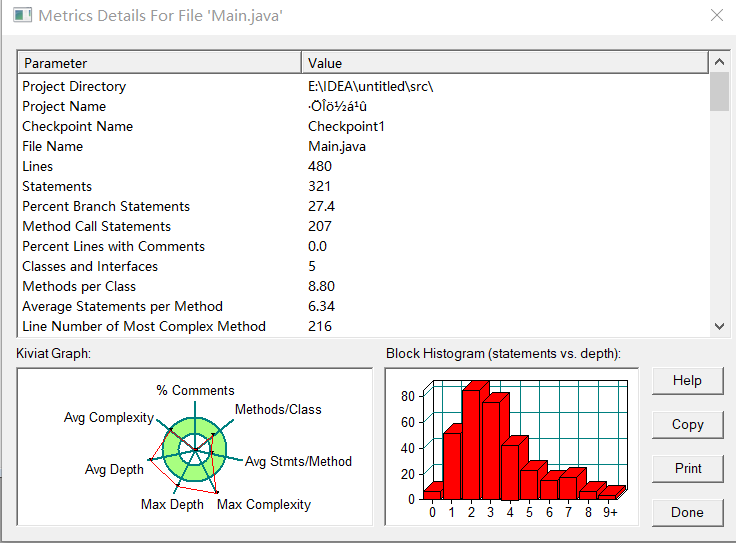Select the Project Directory row

364,86
